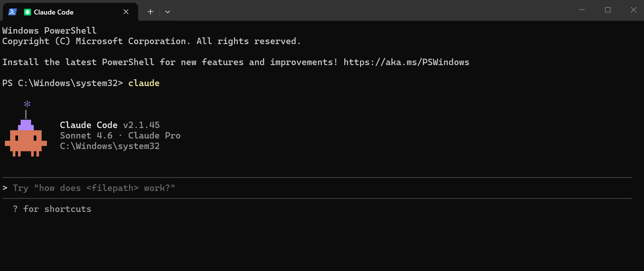Click the '>' prompt indicator

click(5, 188)
